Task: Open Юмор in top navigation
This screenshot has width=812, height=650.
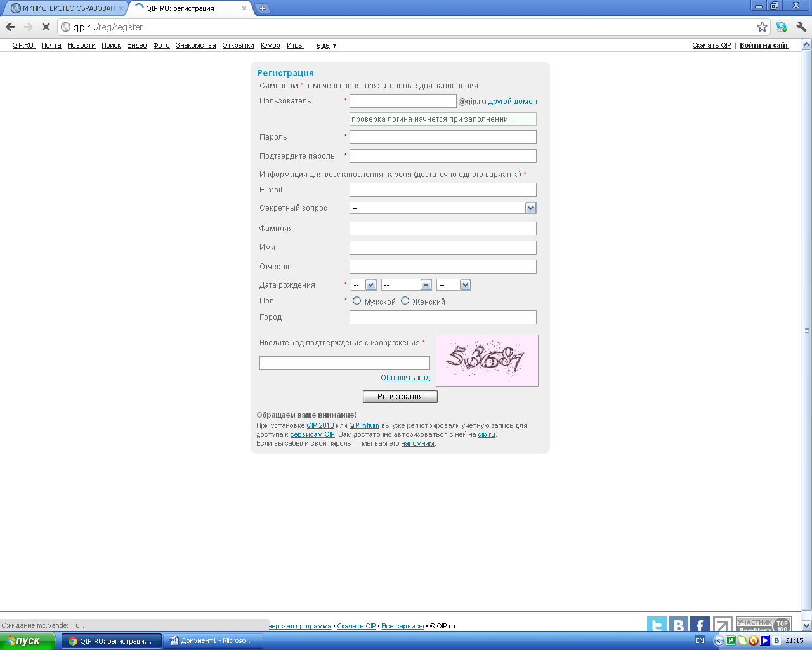Action: [x=270, y=45]
